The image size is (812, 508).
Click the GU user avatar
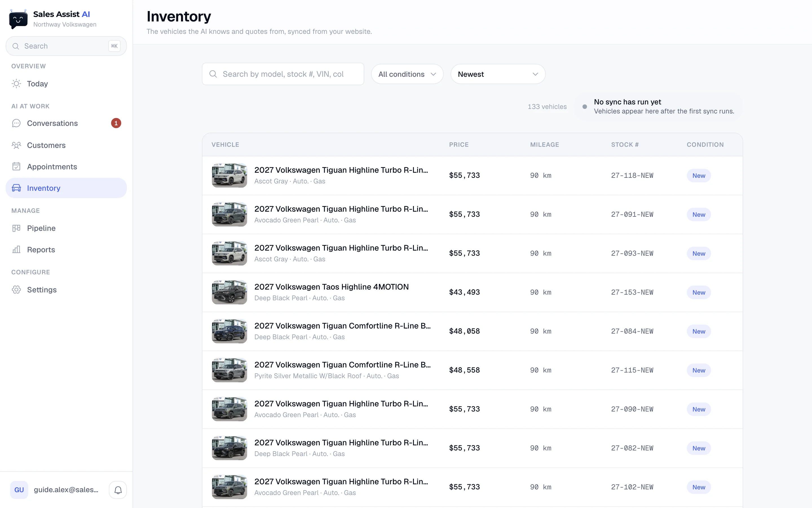[19, 490]
